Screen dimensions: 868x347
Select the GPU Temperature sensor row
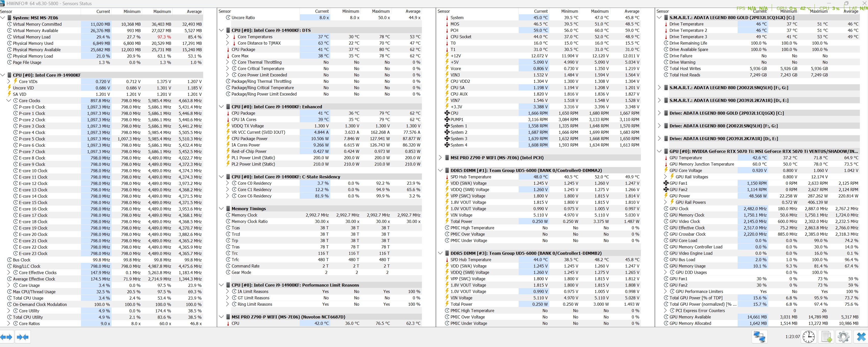[x=685, y=157]
